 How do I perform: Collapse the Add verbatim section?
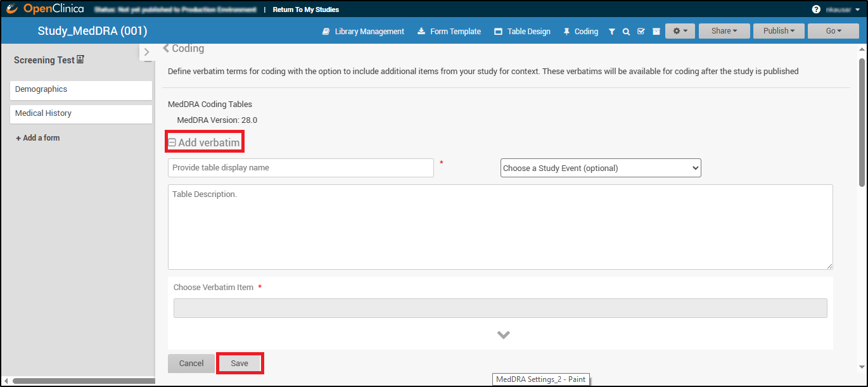click(172, 143)
